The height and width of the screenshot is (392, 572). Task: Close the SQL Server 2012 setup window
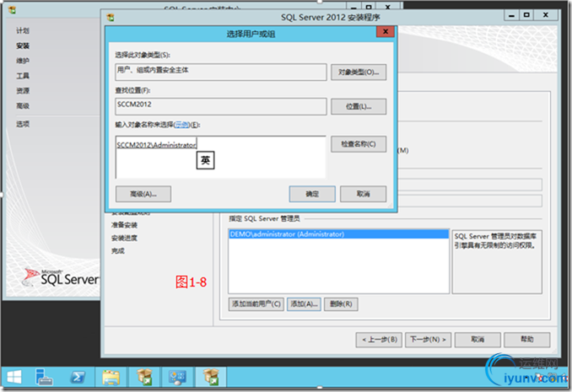click(x=545, y=15)
